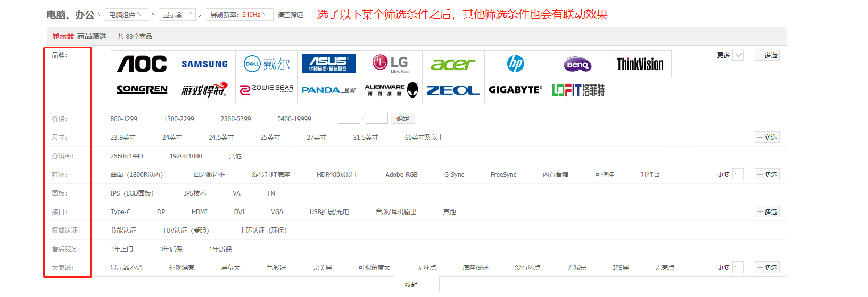Select size 27英寸
The width and height of the screenshot is (868, 297).
point(316,137)
